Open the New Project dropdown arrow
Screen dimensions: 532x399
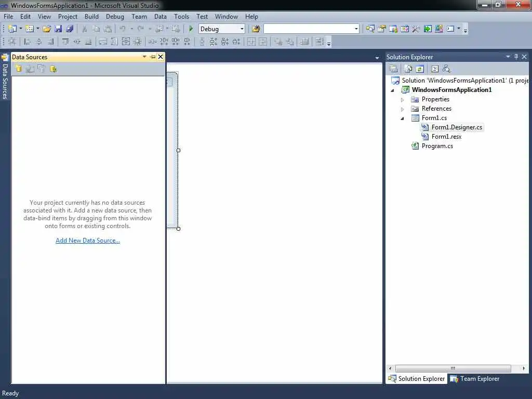20,29
